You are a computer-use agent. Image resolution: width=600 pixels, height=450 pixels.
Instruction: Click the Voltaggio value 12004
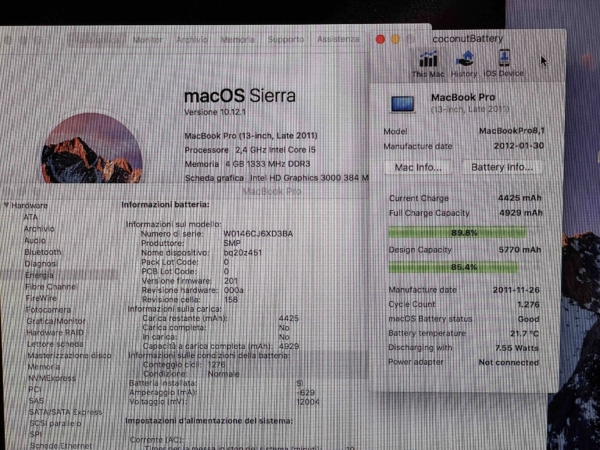click(x=308, y=402)
